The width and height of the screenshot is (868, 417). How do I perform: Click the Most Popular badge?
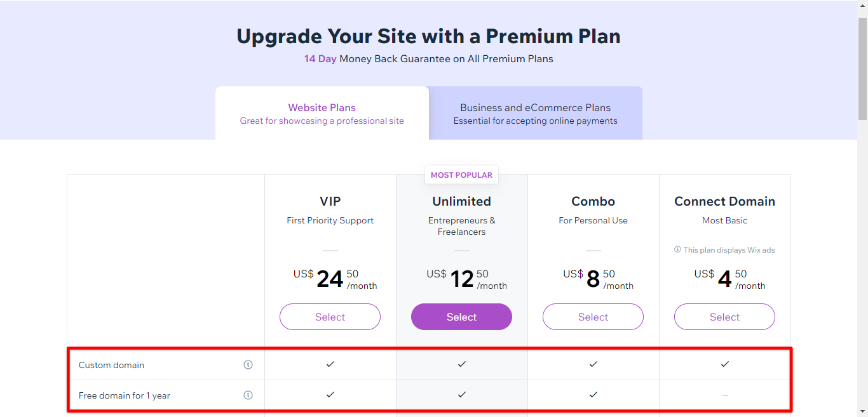click(x=461, y=175)
